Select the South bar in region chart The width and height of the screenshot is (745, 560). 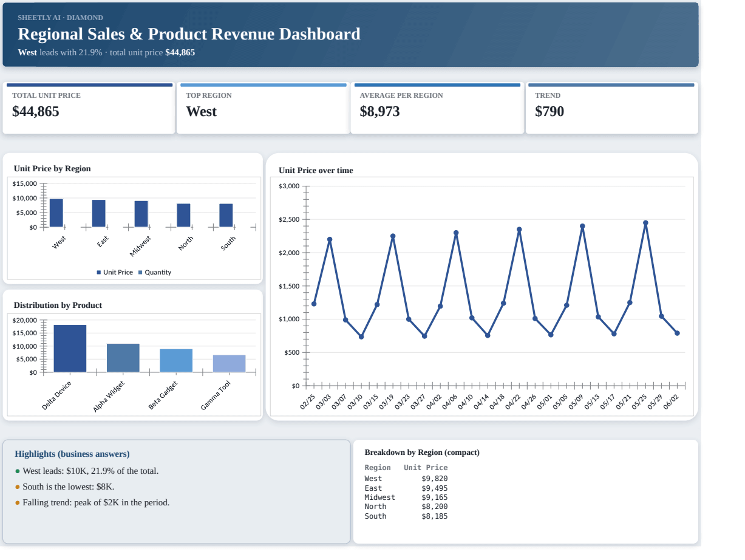226,216
